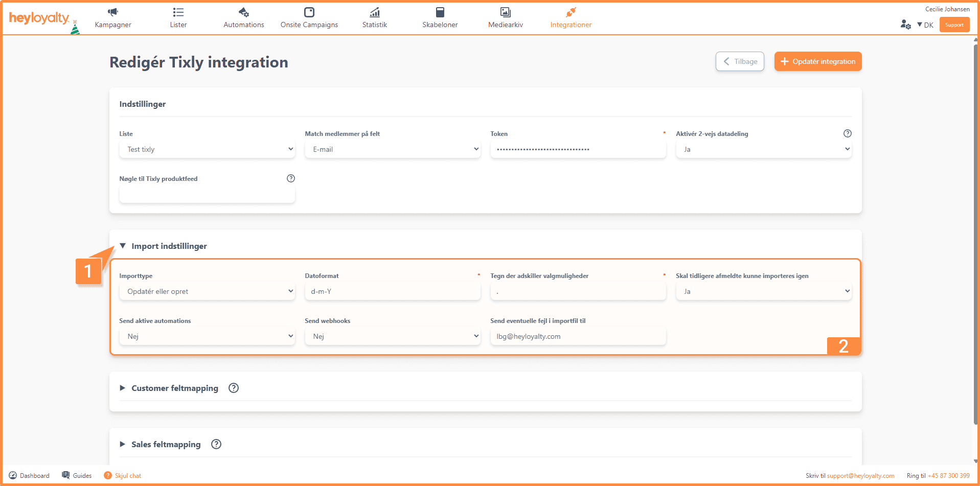Open the Automations gear icon
The width and height of the screenshot is (980, 486).
tap(244, 12)
